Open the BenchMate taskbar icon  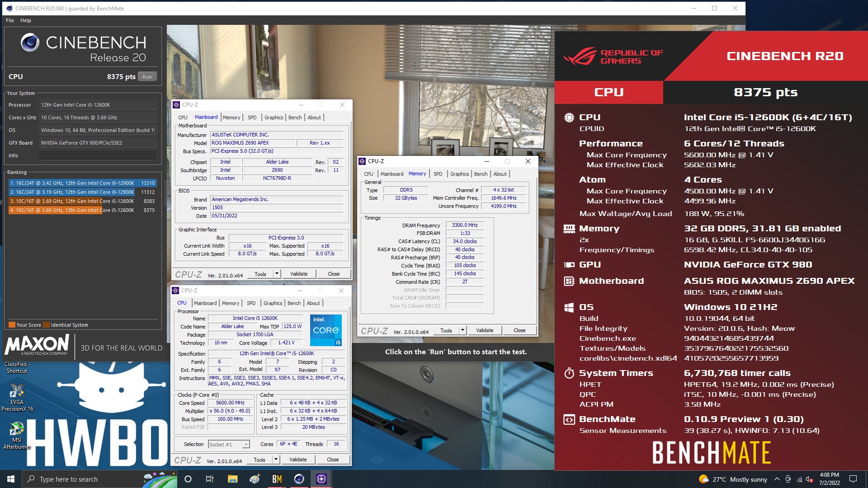click(277, 479)
